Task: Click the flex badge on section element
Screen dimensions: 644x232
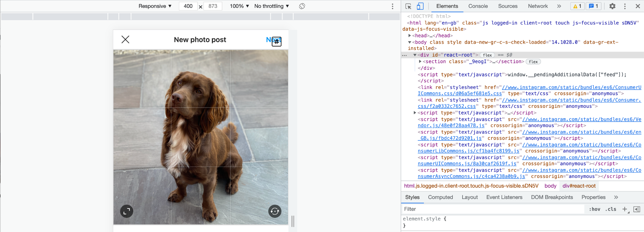Action: [533, 62]
